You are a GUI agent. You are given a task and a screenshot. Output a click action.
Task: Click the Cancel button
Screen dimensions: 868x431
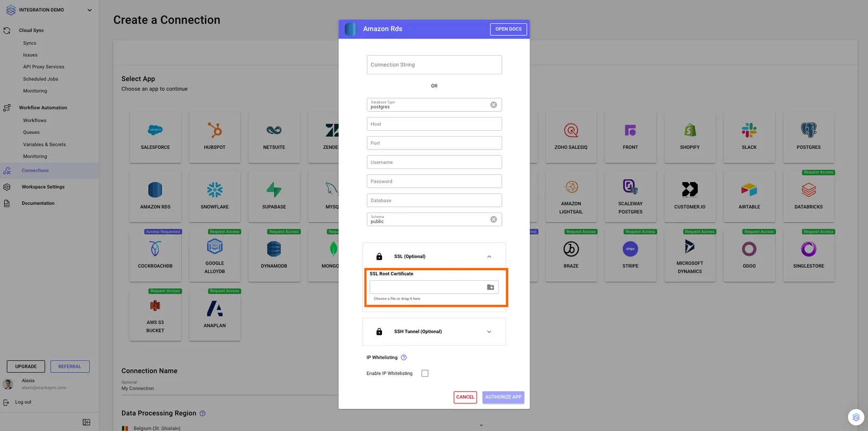click(x=465, y=397)
